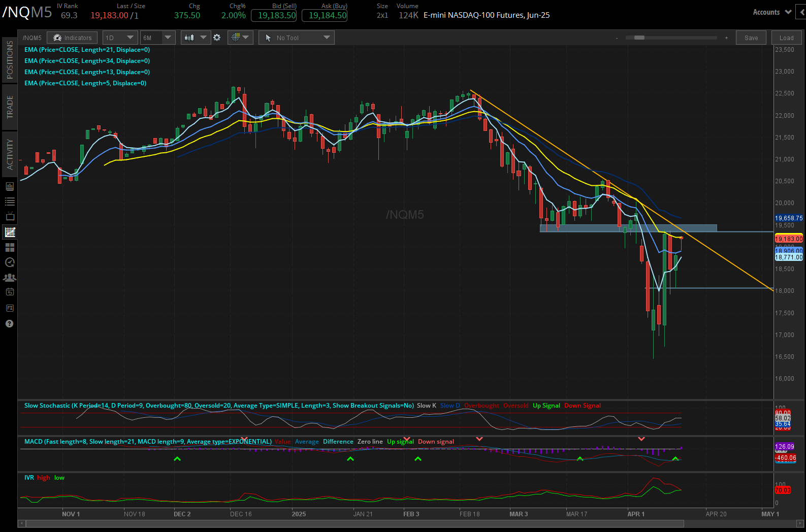The height and width of the screenshot is (532, 806).
Task: Click the /NQM5 symbol field in toolbar
Action: (x=32, y=38)
